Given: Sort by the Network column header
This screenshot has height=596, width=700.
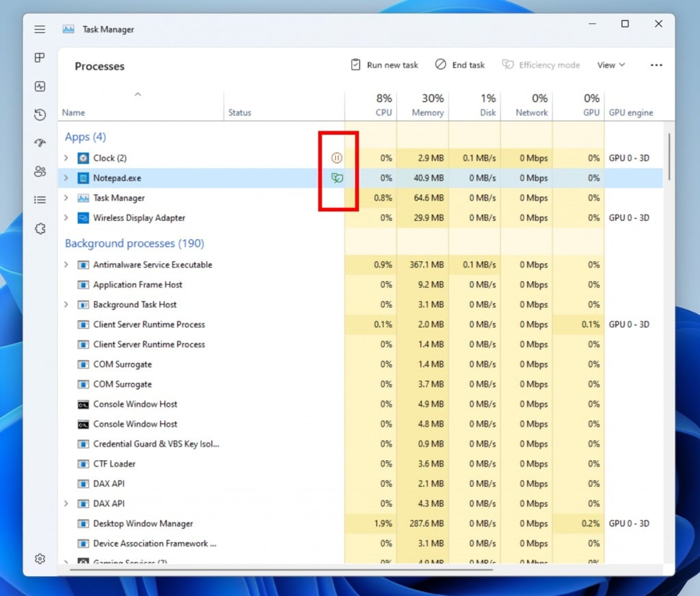Looking at the screenshot, I should pyautogui.click(x=526, y=106).
